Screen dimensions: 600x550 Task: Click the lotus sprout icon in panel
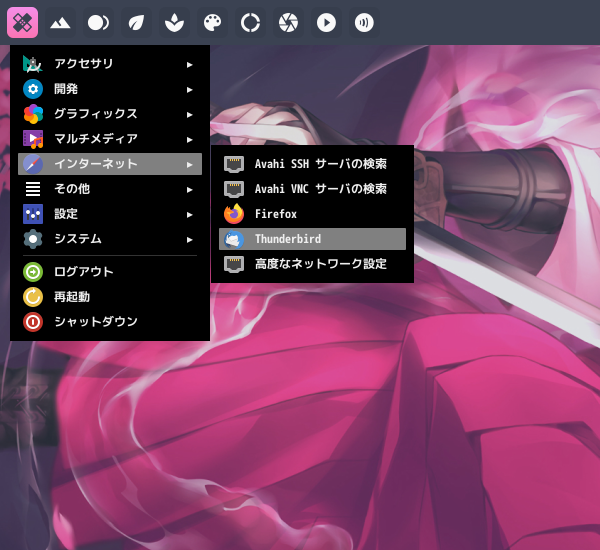174,23
